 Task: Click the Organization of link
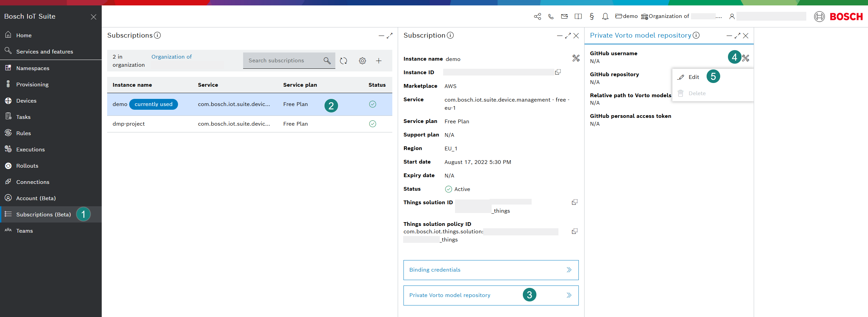172,57
